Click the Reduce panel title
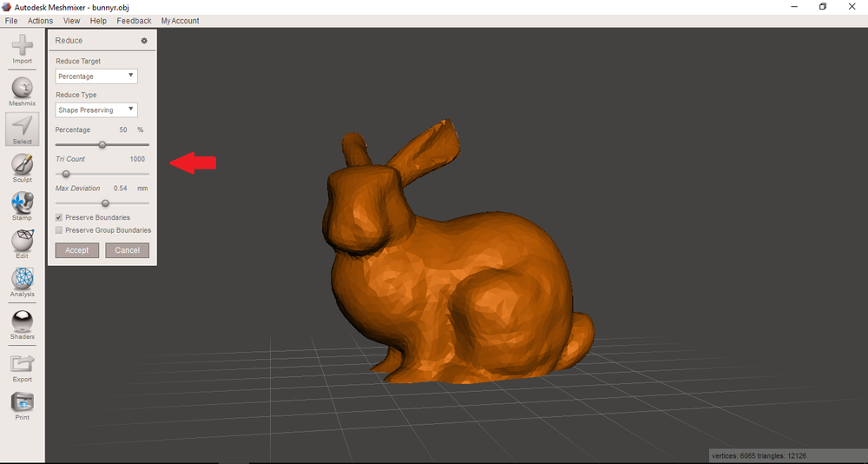 tap(69, 41)
